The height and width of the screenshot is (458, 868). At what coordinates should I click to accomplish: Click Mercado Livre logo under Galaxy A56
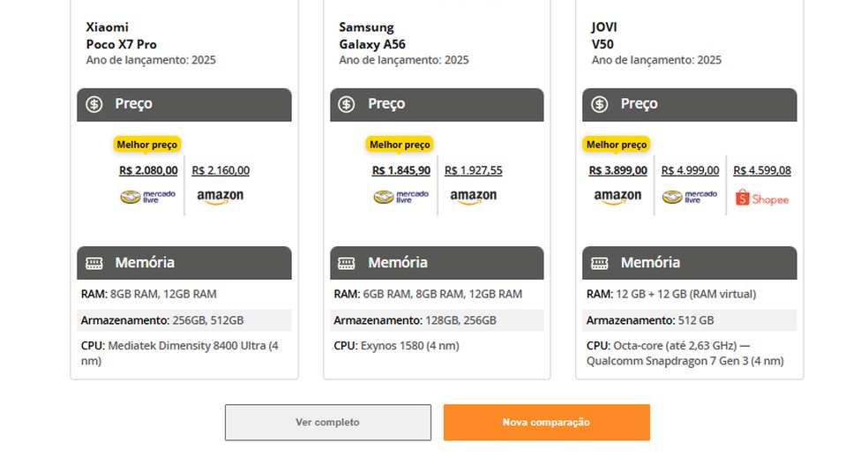point(401,197)
